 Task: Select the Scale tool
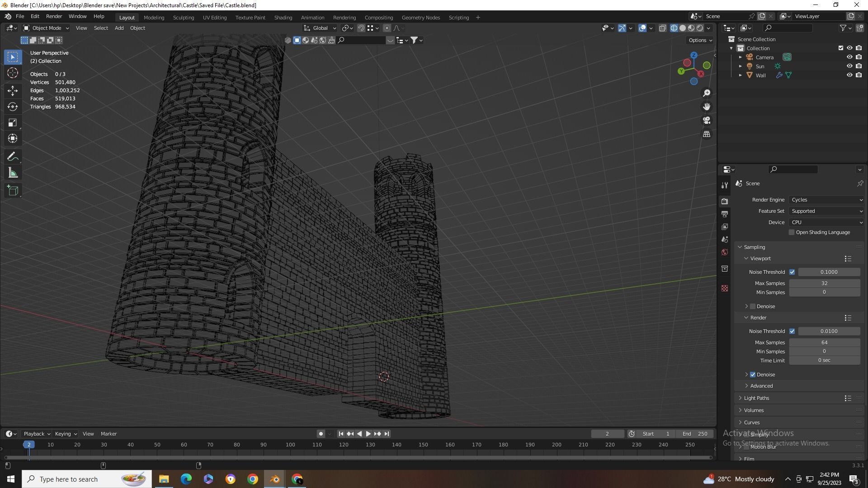point(13,123)
